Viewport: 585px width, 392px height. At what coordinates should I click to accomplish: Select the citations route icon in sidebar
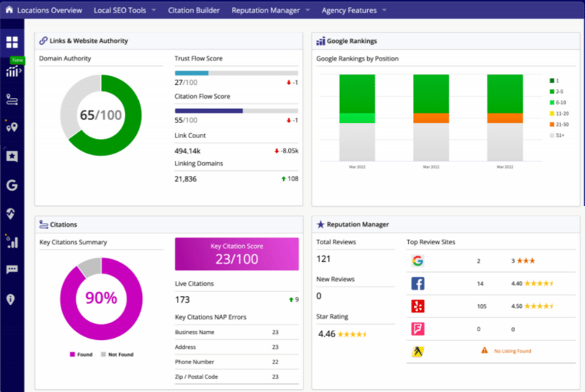point(12,99)
